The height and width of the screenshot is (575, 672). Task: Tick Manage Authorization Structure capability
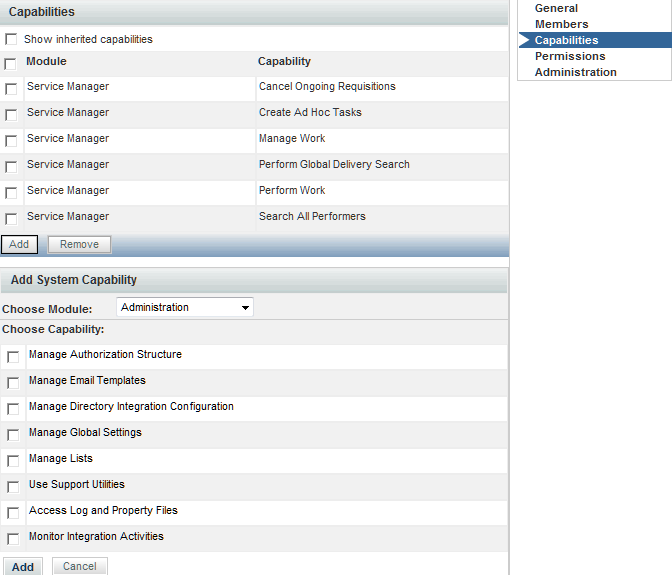pos(13,357)
